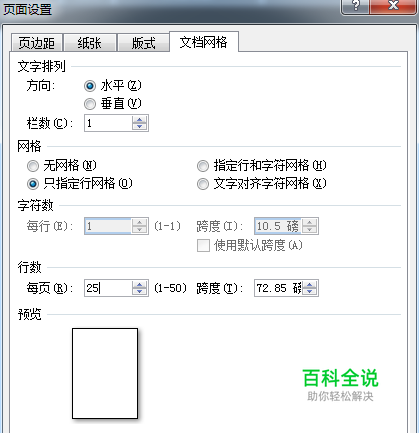Decrease 每页 lines with down arrow

139,292
